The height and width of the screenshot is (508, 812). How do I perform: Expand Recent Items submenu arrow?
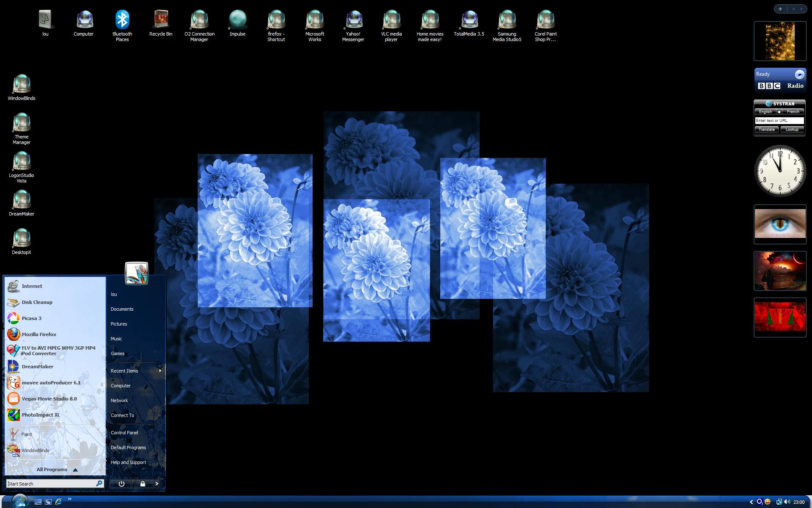coord(160,371)
